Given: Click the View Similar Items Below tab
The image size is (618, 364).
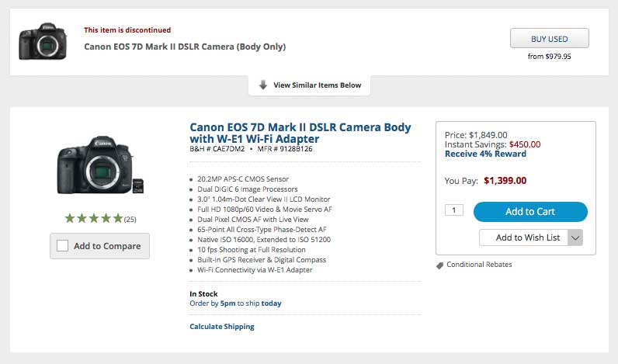Looking at the screenshot, I should click(x=310, y=85).
